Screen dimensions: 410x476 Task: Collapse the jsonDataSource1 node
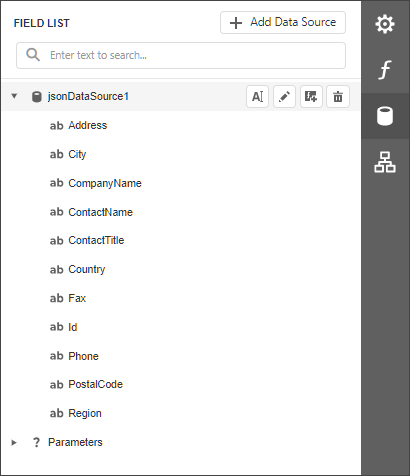[x=14, y=96]
